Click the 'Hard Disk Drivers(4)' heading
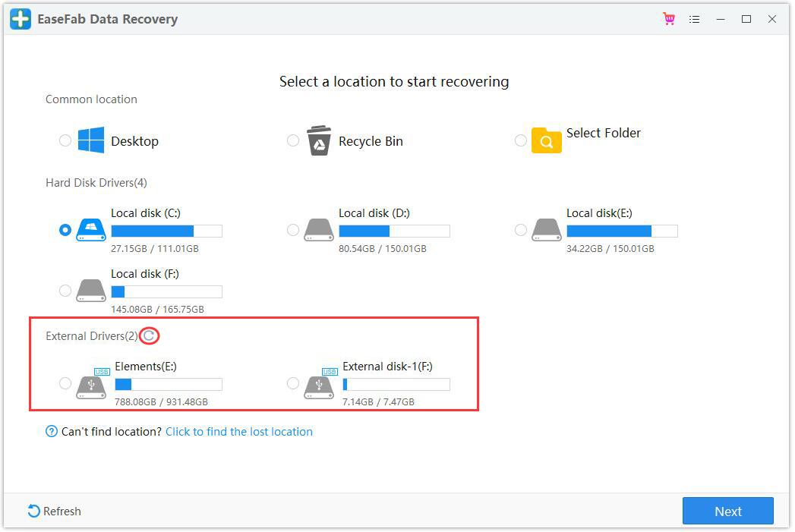Image resolution: width=795 pixels, height=532 pixels. [x=96, y=183]
